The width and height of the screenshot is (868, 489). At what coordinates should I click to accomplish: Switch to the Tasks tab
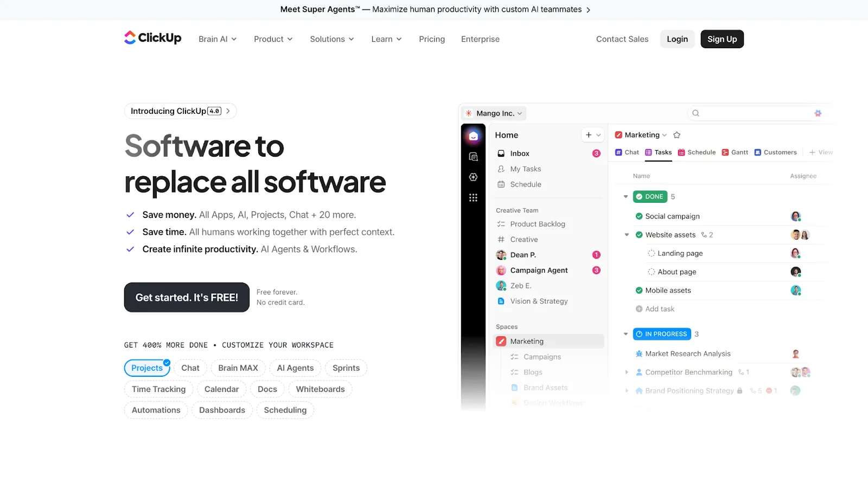pyautogui.click(x=658, y=152)
